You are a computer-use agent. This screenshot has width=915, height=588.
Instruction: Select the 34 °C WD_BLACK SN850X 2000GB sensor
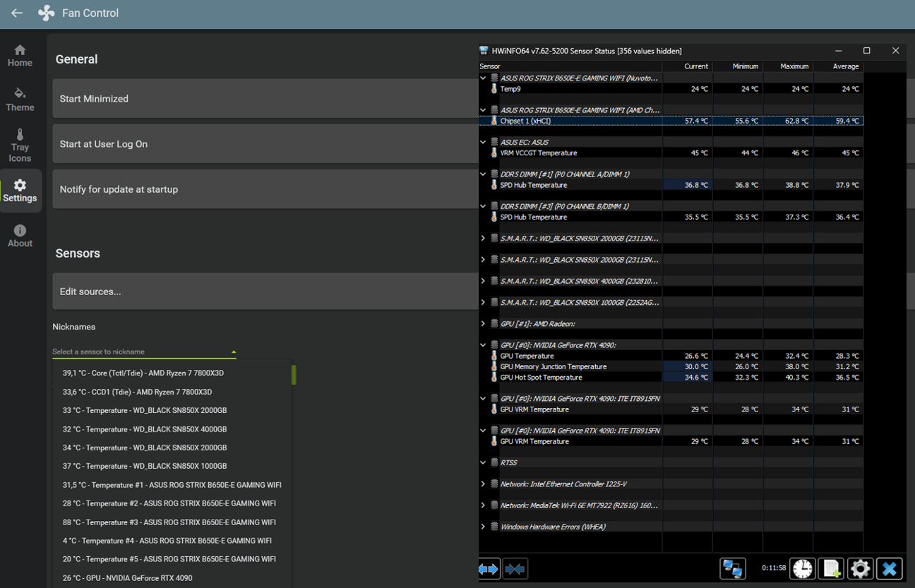pyautogui.click(x=172, y=448)
